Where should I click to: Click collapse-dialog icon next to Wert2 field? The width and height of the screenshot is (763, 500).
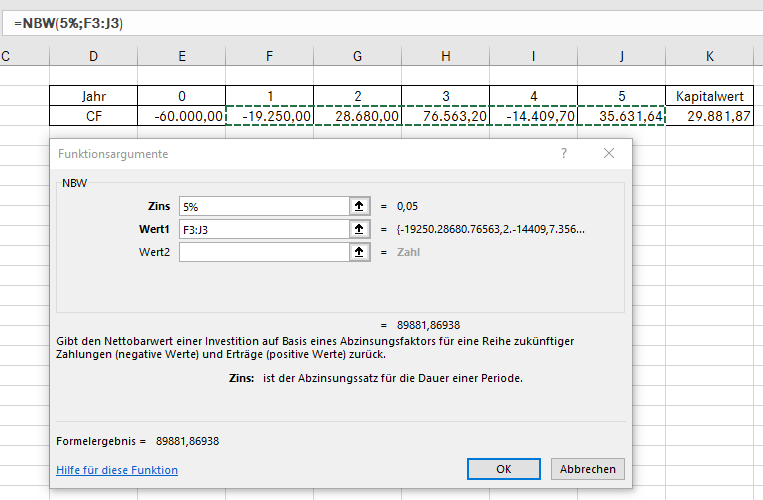coord(359,252)
